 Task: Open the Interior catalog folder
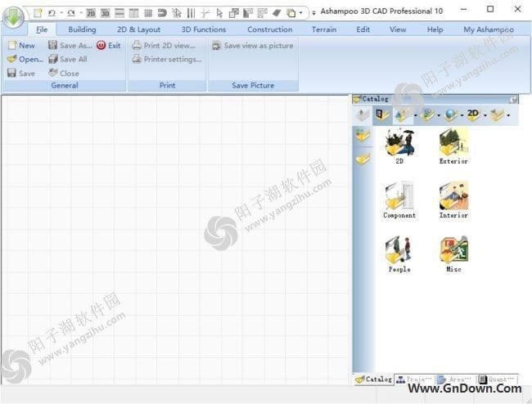453,200
